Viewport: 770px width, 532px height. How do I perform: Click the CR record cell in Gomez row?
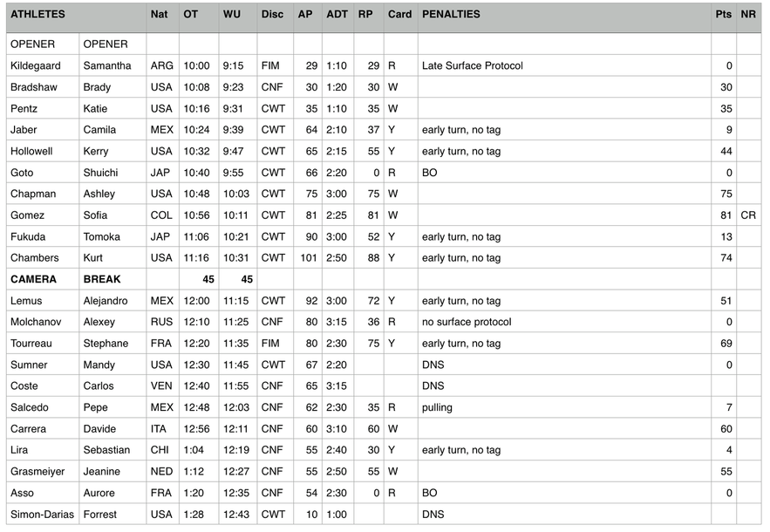(747, 215)
